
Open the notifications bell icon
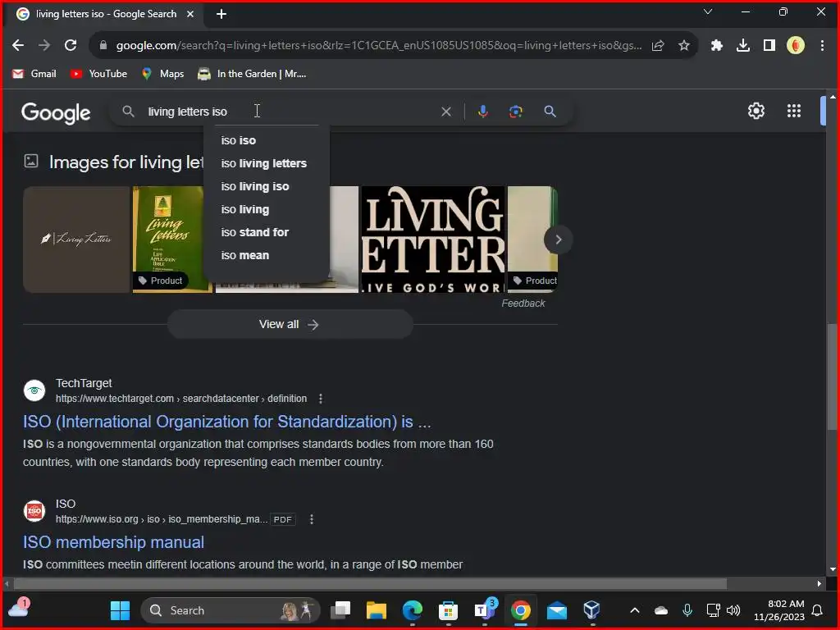tap(818, 610)
